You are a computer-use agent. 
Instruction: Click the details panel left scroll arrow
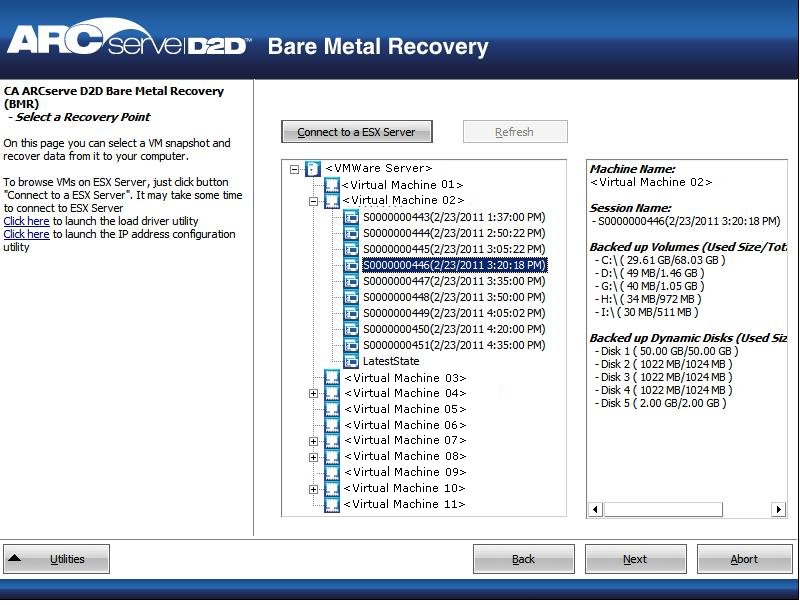pyautogui.click(x=595, y=509)
